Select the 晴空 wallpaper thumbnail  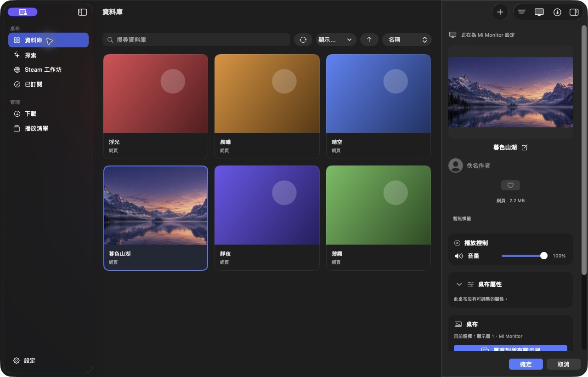379,94
